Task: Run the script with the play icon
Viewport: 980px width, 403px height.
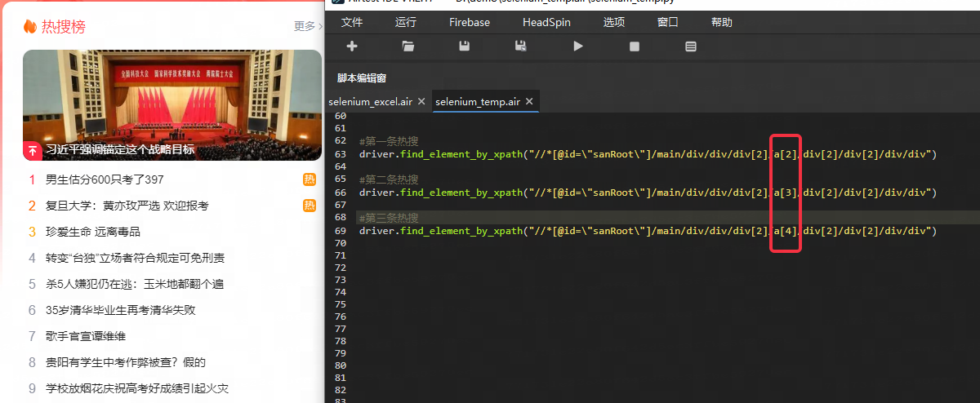Action: pyautogui.click(x=578, y=46)
